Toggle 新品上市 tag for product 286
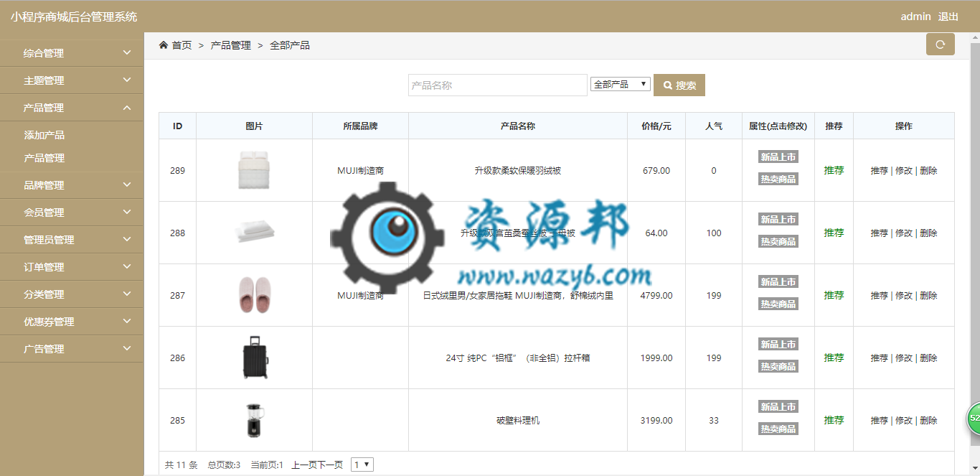980x476 pixels. (778, 345)
